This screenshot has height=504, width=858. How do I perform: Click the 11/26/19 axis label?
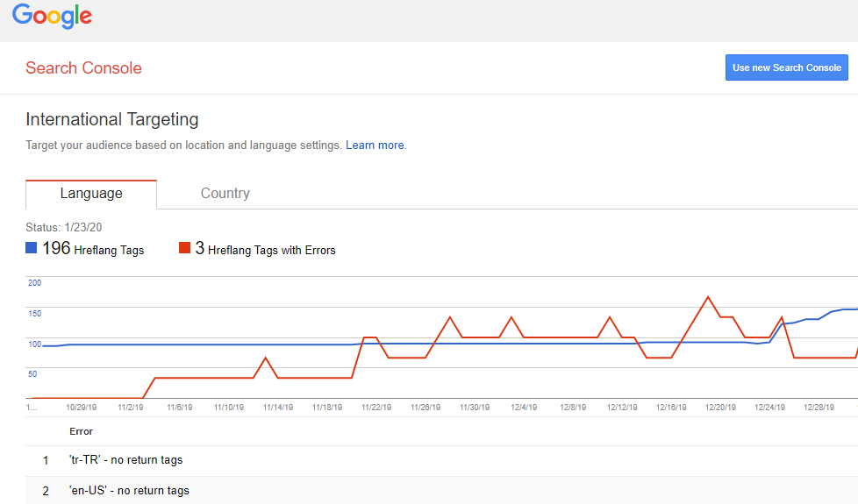[x=425, y=408]
